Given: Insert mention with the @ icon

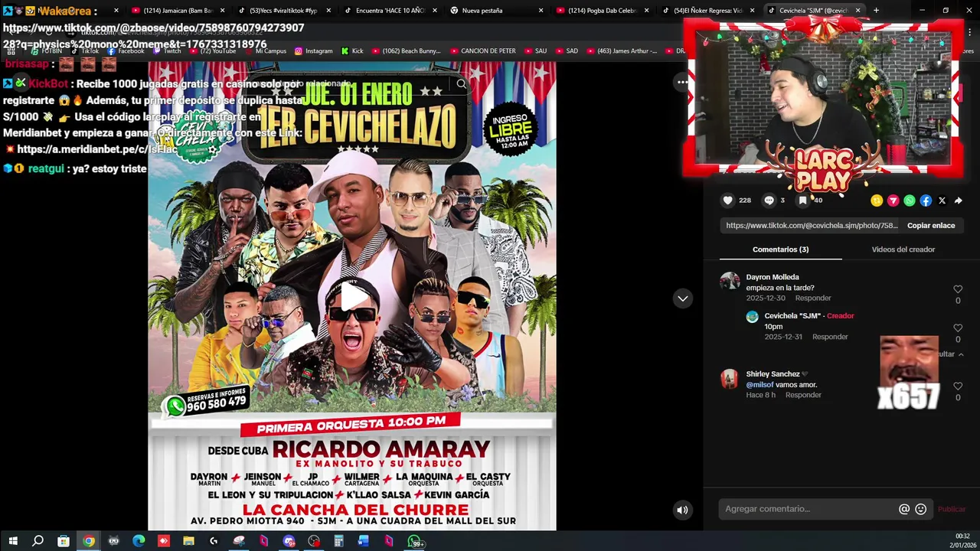Looking at the screenshot, I should (x=904, y=509).
